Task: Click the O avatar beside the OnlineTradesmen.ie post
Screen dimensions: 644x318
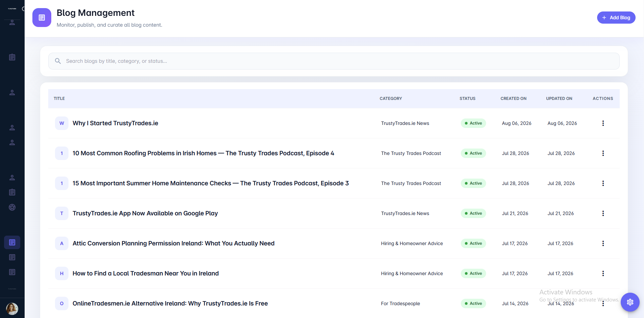Action: (62, 303)
